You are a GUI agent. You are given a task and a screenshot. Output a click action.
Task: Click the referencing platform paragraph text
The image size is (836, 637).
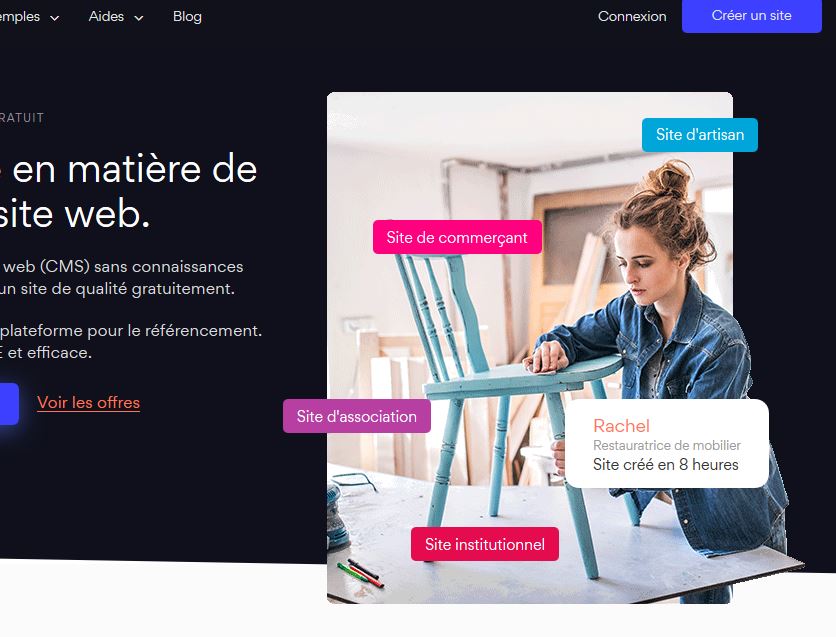click(131, 341)
